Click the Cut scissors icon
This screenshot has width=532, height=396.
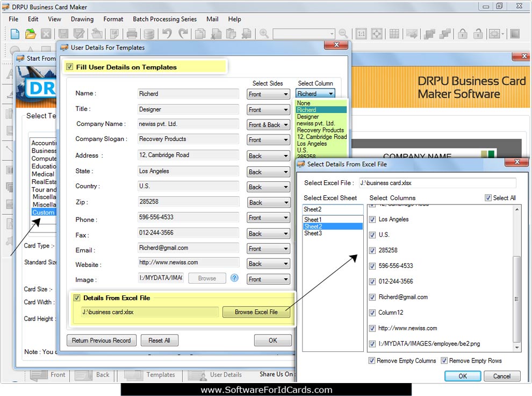(216, 33)
